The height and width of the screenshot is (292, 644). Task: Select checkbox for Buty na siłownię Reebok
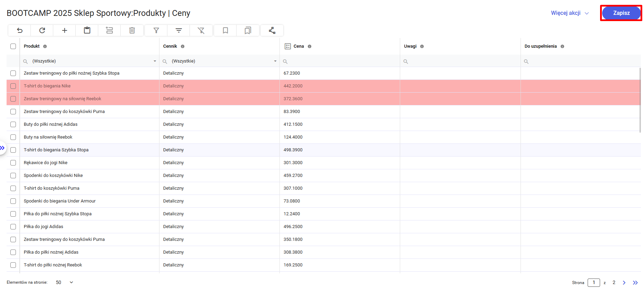click(13, 137)
